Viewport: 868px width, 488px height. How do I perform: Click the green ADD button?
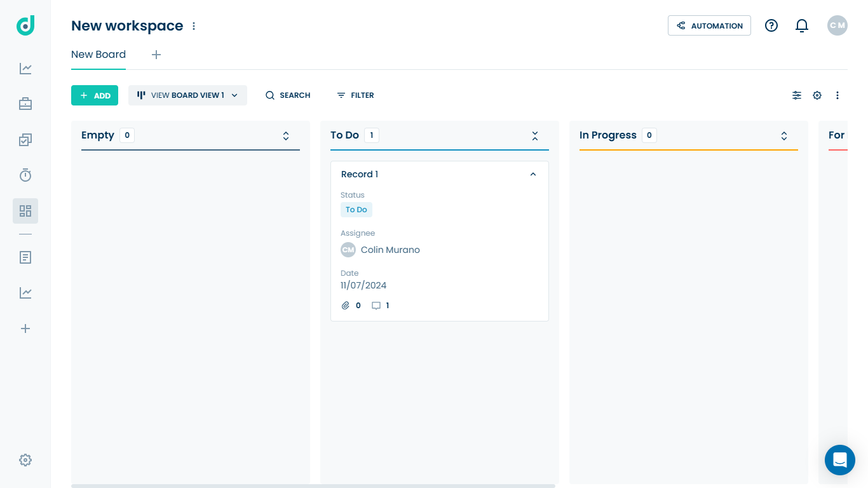click(95, 95)
